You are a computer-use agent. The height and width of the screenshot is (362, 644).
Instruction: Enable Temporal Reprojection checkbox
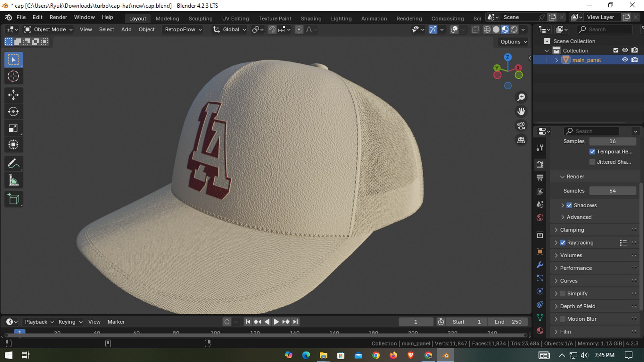click(x=592, y=152)
